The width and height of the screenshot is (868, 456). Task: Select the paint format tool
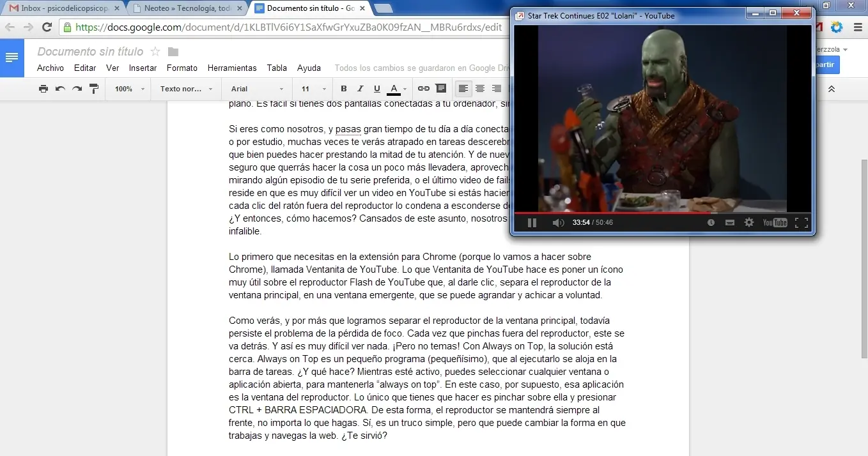(x=93, y=89)
